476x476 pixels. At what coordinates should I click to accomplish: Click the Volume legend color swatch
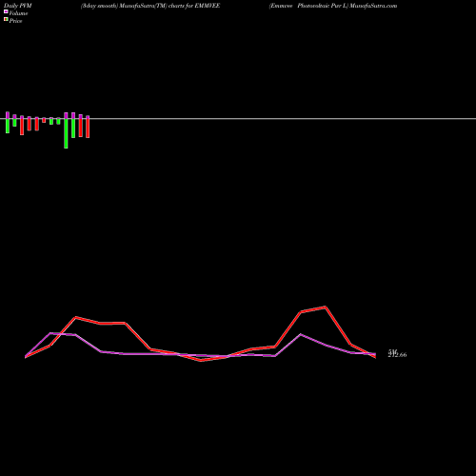coord(6,11)
